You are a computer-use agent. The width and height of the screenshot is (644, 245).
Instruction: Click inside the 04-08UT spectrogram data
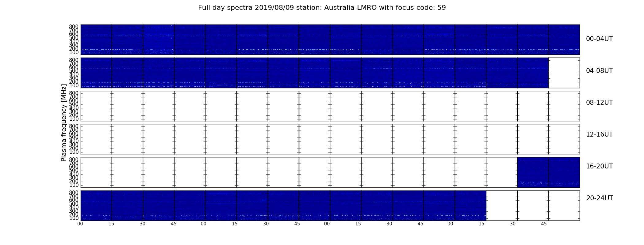click(x=314, y=73)
